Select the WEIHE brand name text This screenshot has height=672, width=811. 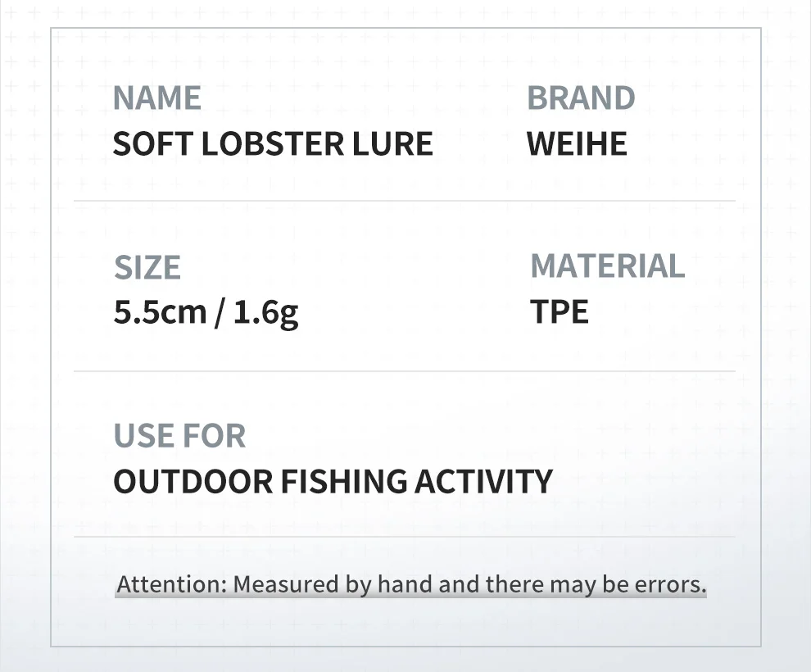577,144
